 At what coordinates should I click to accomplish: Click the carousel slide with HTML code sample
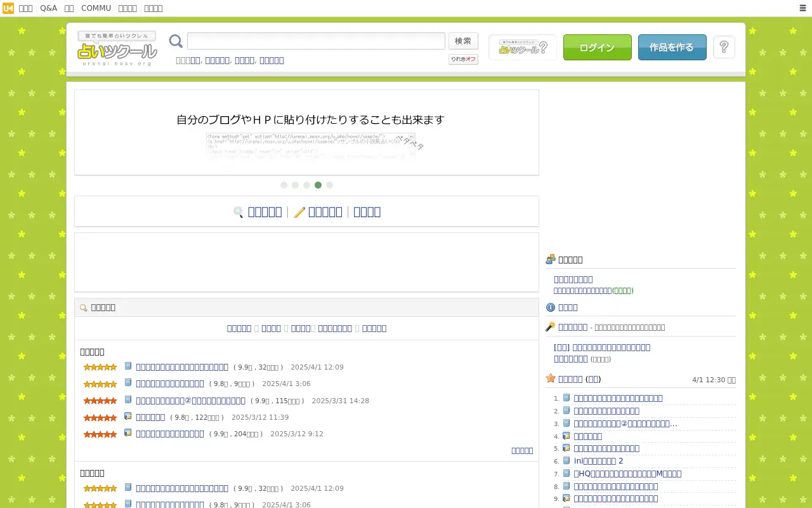306,132
